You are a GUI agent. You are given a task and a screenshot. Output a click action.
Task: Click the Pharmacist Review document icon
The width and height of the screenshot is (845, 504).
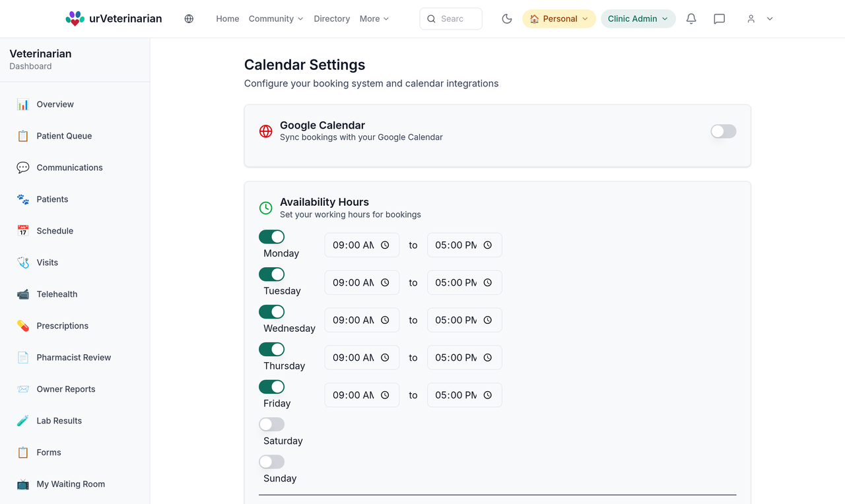click(x=23, y=358)
